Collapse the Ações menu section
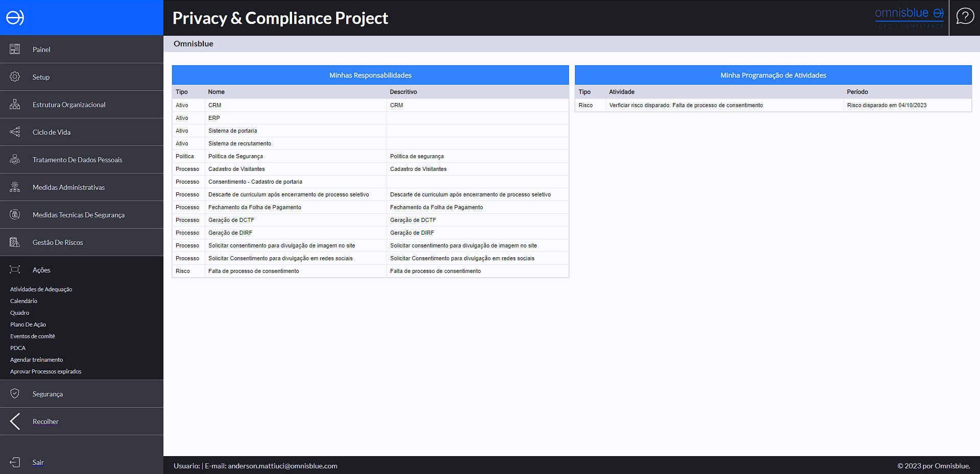 (41, 270)
